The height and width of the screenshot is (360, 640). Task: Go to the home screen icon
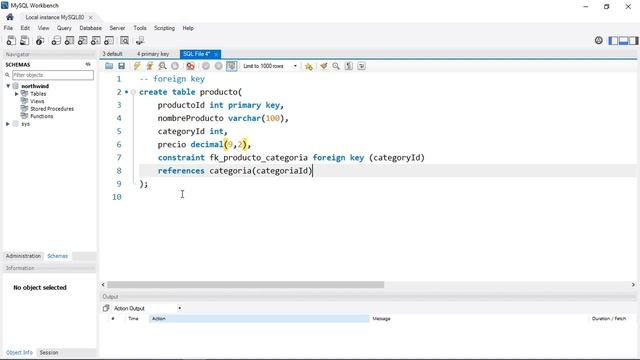coord(10,17)
